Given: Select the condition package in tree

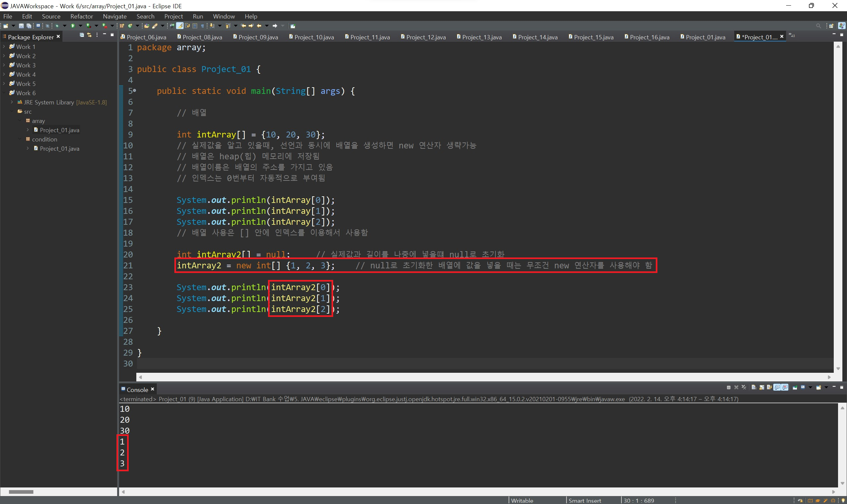Looking at the screenshot, I should click(x=45, y=139).
